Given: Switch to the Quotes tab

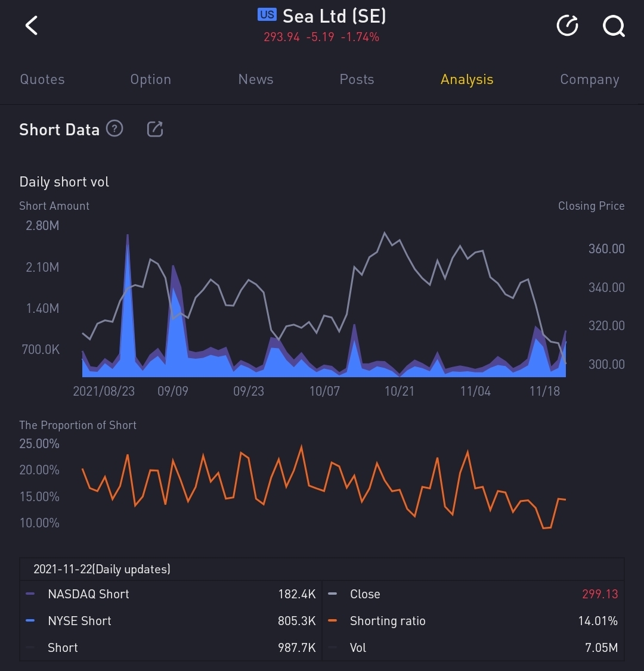Looking at the screenshot, I should 42,79.
